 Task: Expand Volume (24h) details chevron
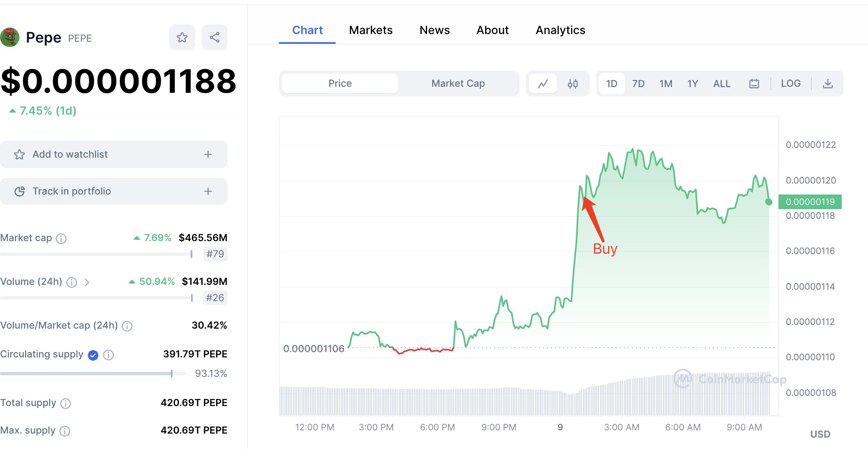(x=87, y=282)
